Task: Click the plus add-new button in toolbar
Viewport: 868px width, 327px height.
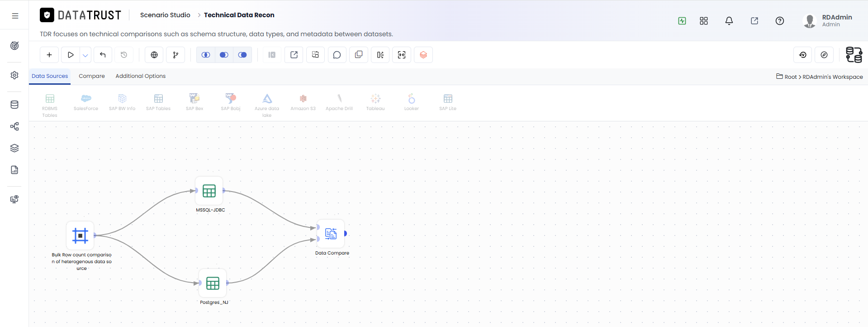Action: pos(49,55)
